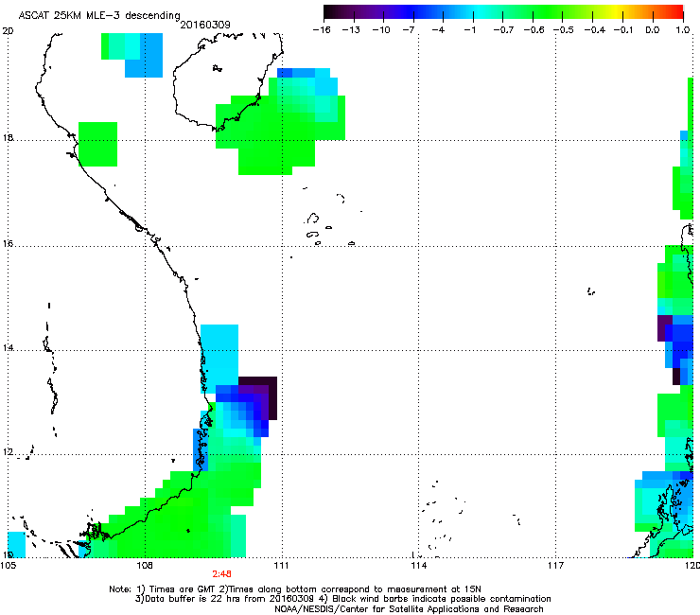This screenshot has height=615, width=700.
Task: Click latitude label 14 on left axis
Action: click(8, 348)
